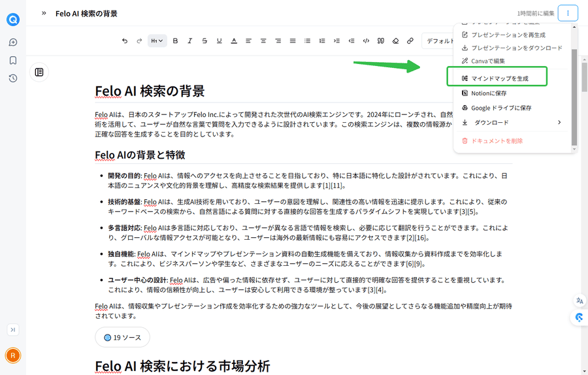The image size is (588, 375).
Task: Align text left
Action: tap(249, 41)
